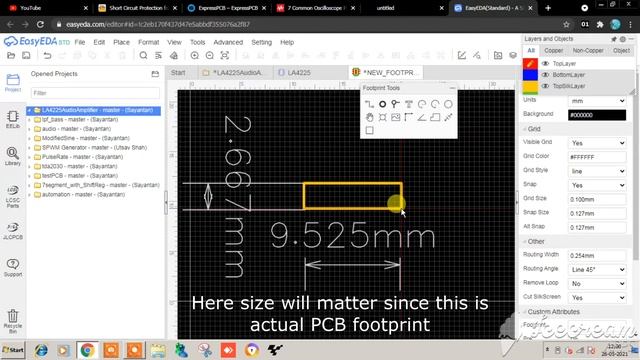The image size is (640, 360).
Task: Click the project Filter input field
Action: tap(96, 93)
